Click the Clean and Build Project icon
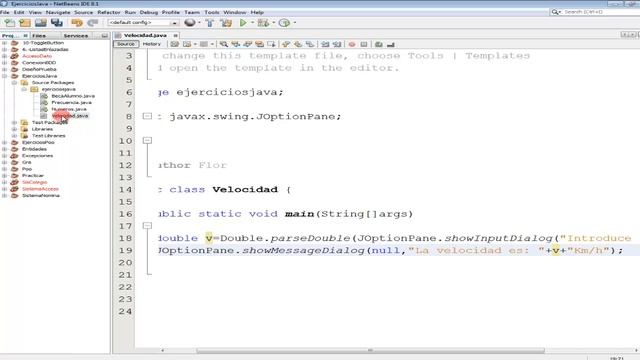 pyautogui.click(x=226, y=23)
